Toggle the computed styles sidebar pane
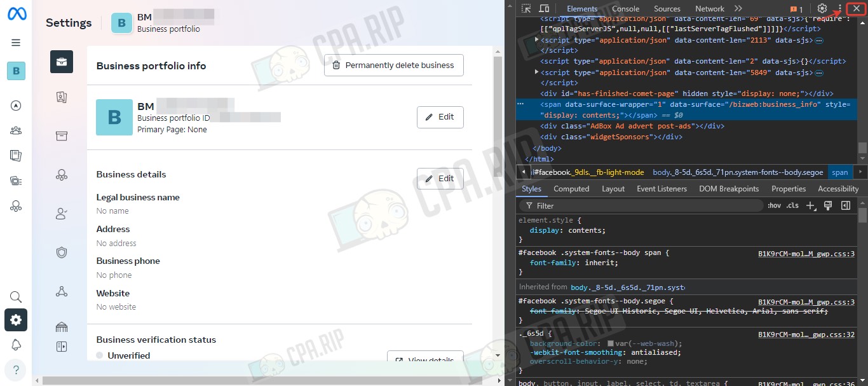Image resolution: width=868 pixels, height=386 pixels. coord(846,205)
